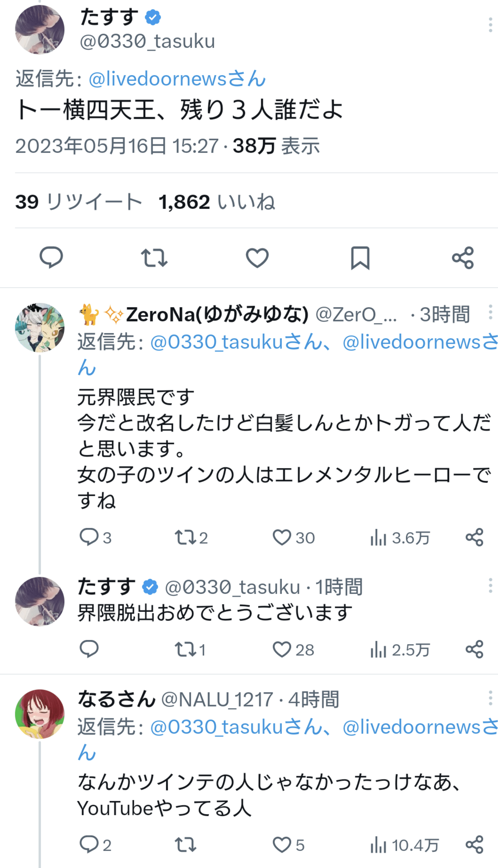The height and width of the screenshot is (868, 498).
Task: Like なるさん's reply with 5 likes
Action: (x=282, y=845)
